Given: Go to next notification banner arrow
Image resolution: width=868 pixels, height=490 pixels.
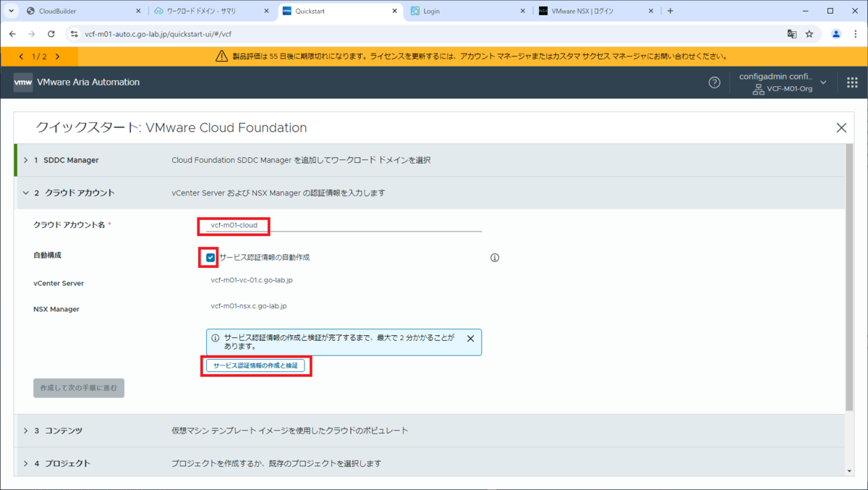Looking at the screenshot, I should pos(56,56).
